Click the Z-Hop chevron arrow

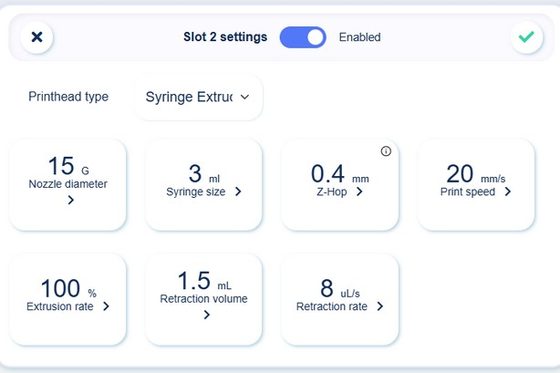(360, 192)
